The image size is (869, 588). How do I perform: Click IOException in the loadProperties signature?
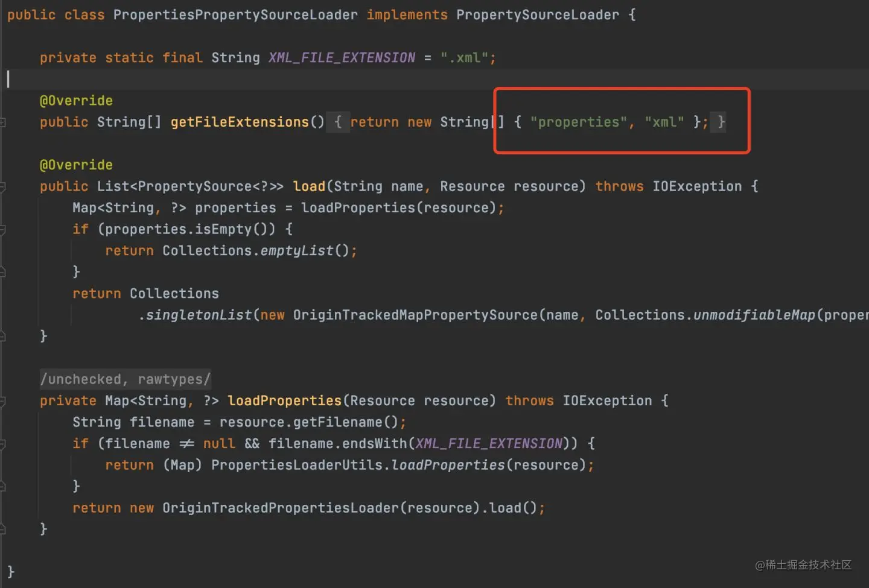pos(607,401)
